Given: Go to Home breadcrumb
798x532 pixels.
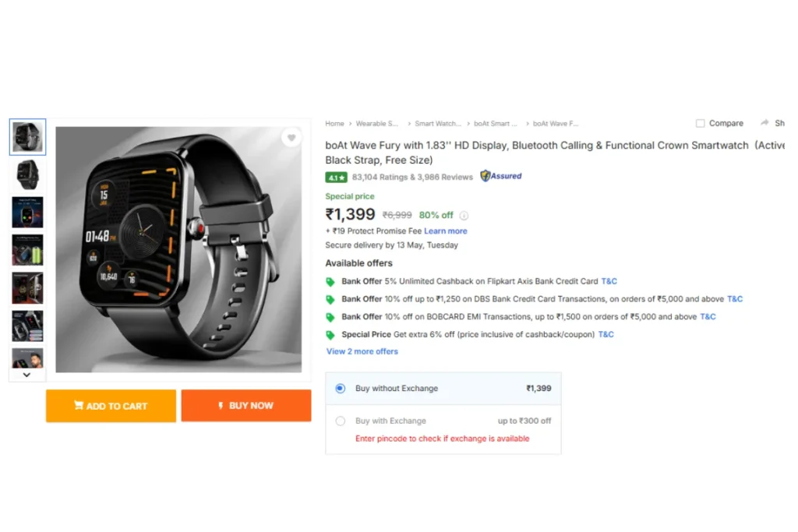Looking at the screenshot, I should pos(334,124).
